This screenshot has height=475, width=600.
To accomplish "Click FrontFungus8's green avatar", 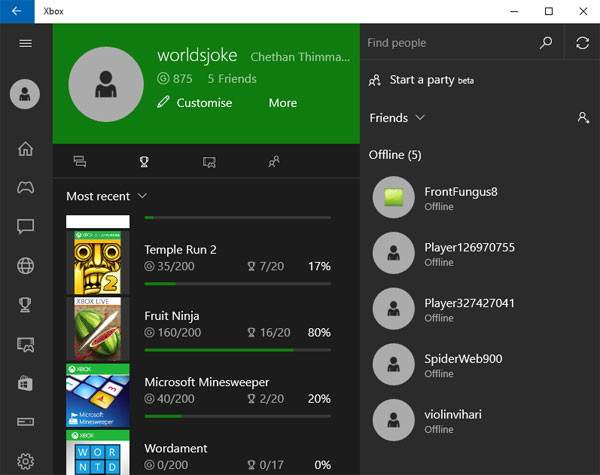I will click(x=393, y=197).
